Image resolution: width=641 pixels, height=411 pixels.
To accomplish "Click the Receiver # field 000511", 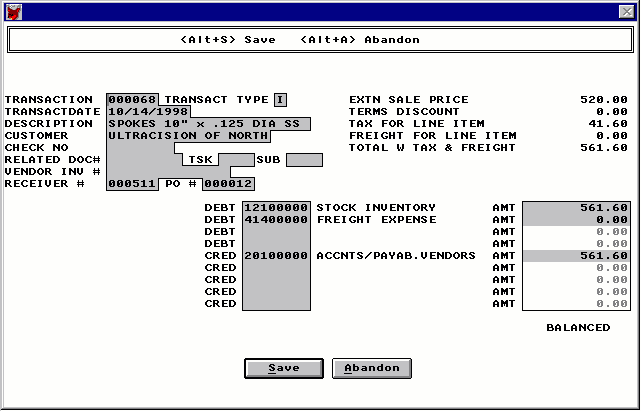I will click(x=132, y=184).
